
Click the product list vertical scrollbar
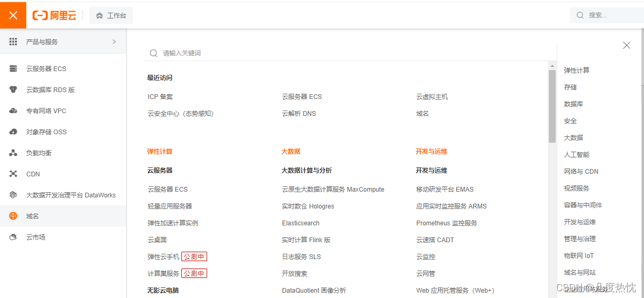[x=552, y=106]
